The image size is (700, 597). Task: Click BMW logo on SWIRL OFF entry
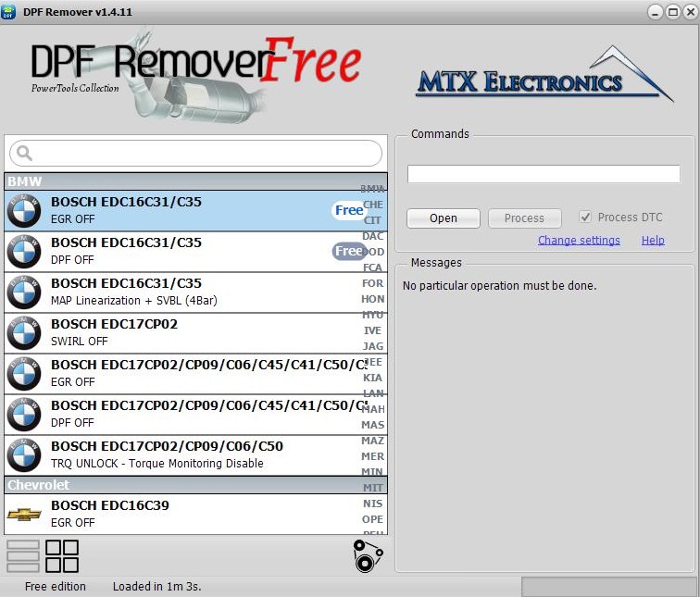[24, 332]
